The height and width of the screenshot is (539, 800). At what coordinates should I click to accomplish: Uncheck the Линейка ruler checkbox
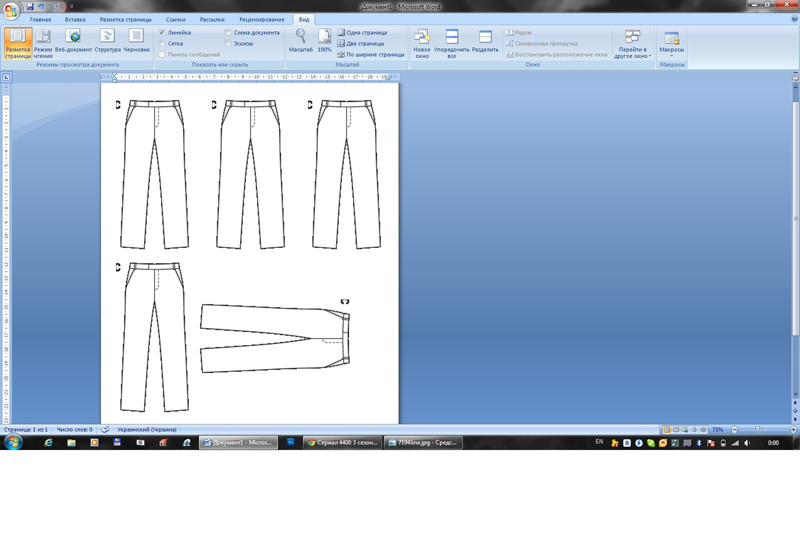[x=162, y=33]
